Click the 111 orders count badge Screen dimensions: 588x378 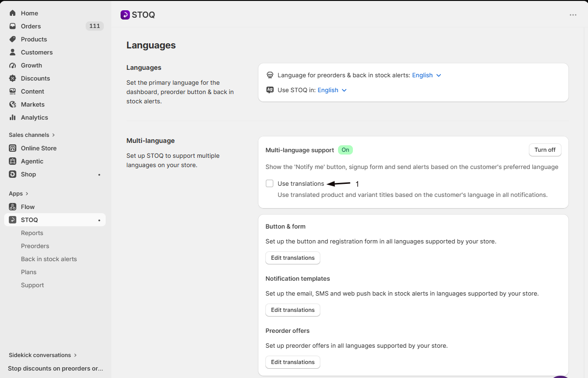[95, 26]
